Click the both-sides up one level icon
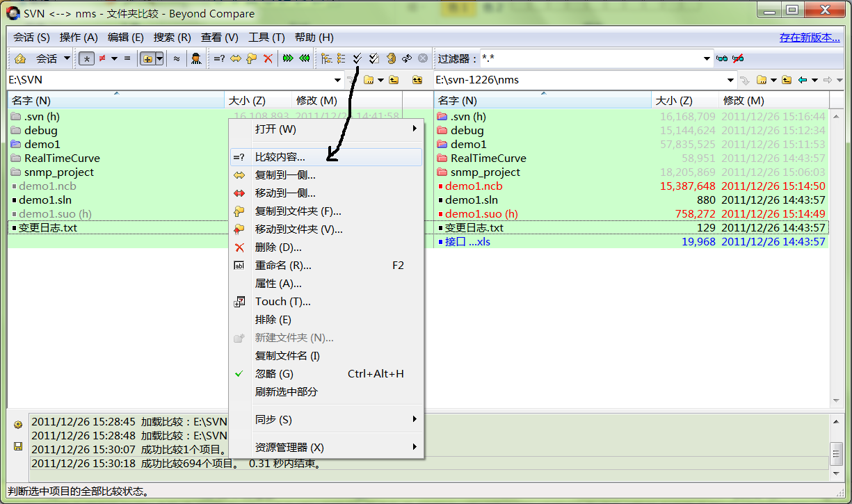The height and width of the screenshot is (504, 852). tap(417, 80)
